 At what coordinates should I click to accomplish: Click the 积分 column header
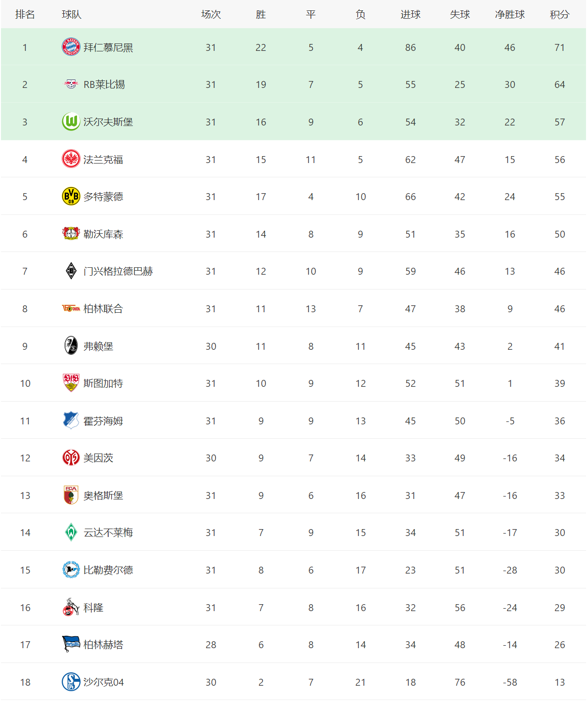click(x=559, y=14)
